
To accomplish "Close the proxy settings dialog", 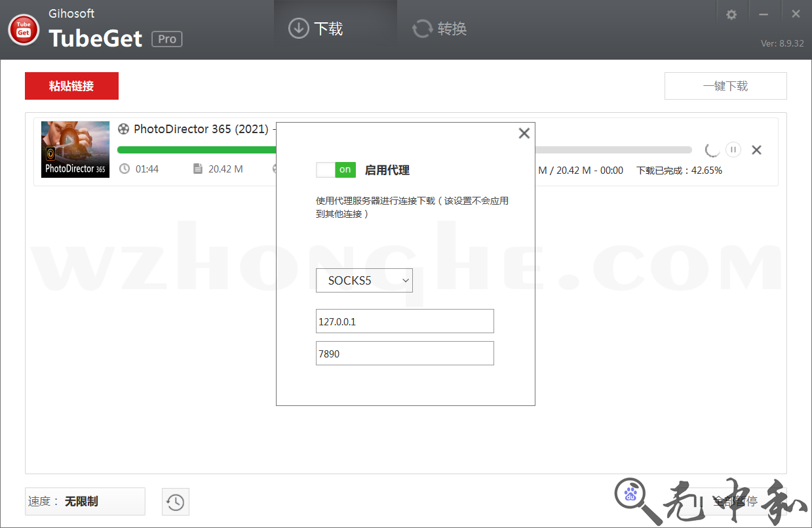I will pyautogui.click(x=524, y=134).
